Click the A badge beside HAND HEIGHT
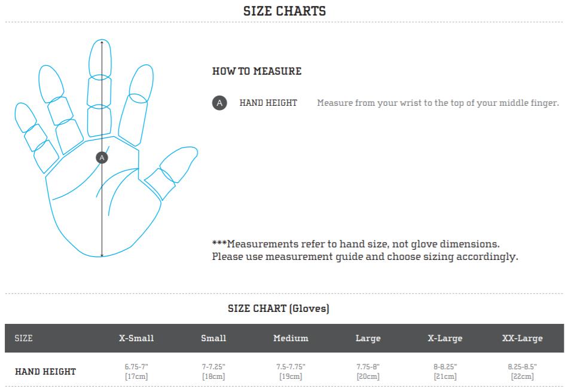This screenshot has height=392, width=571. tap(219, 103)
